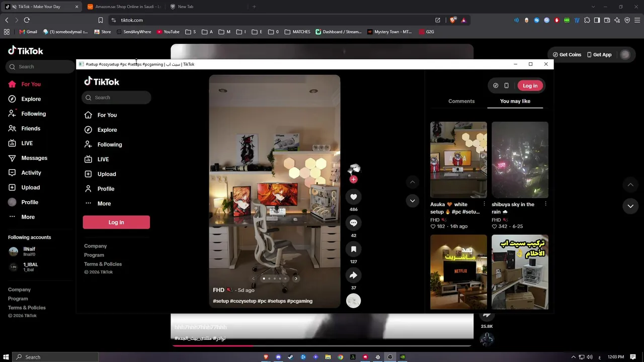Screen dimensions: 644x362
Task: Reload the page with the browser refresh icon
Action: point(27,20)
